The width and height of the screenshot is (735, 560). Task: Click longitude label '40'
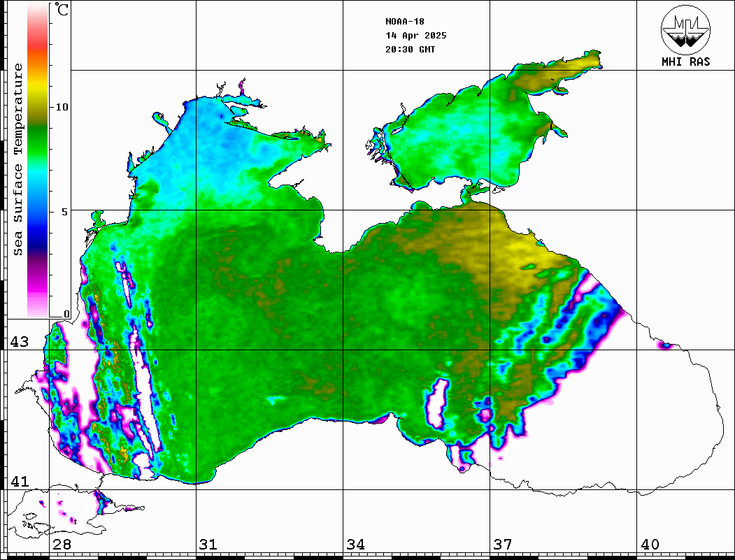point(650,545)
